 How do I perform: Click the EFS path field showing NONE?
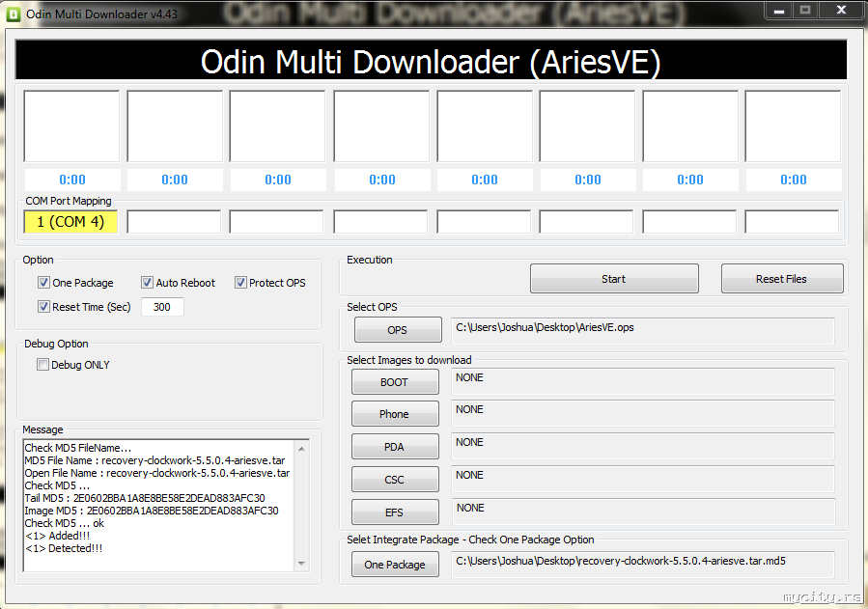(643, 512)
